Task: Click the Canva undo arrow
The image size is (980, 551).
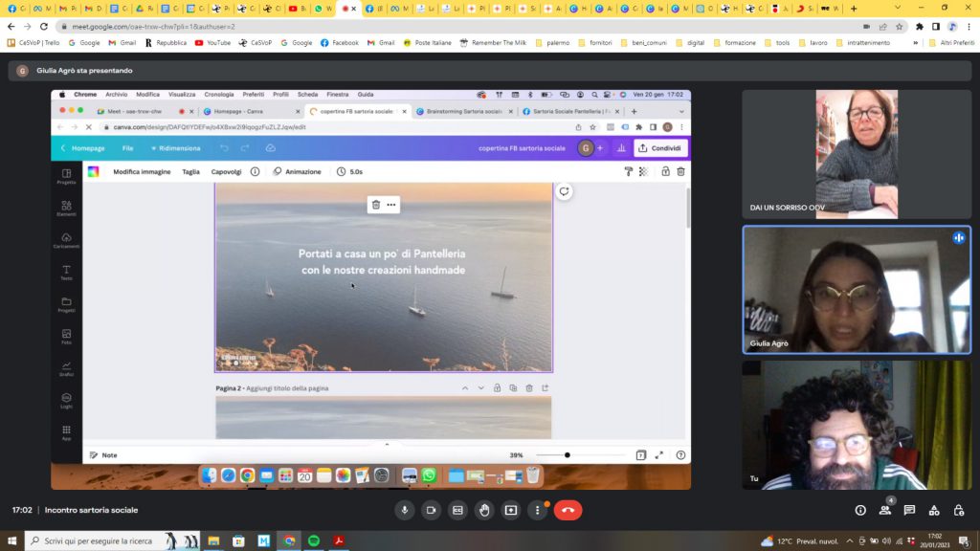Action: [x=224, y=148]
